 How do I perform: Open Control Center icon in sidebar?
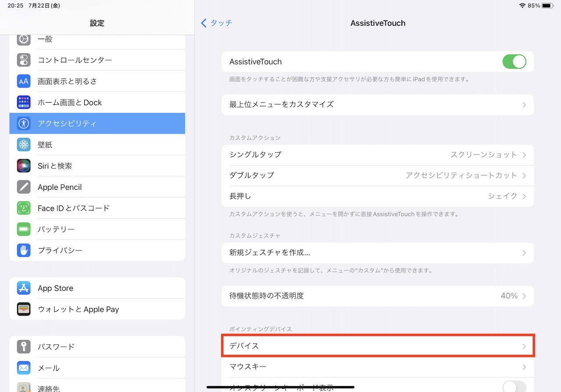point(24,60)
